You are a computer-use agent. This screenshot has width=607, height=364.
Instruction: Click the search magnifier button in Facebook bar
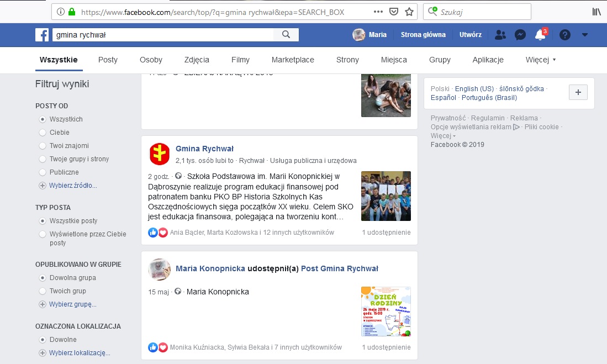tap(286, 34)
